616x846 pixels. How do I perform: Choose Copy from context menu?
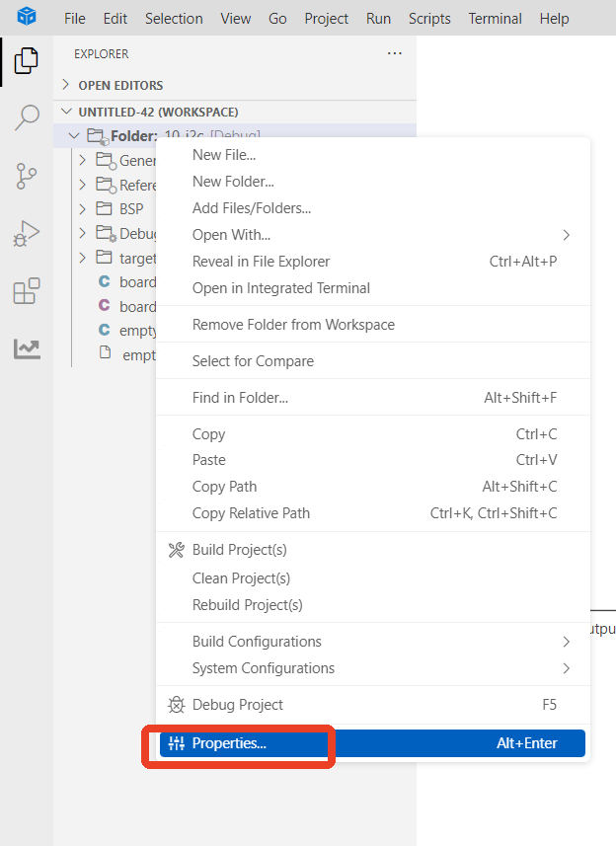coord(373,434)
